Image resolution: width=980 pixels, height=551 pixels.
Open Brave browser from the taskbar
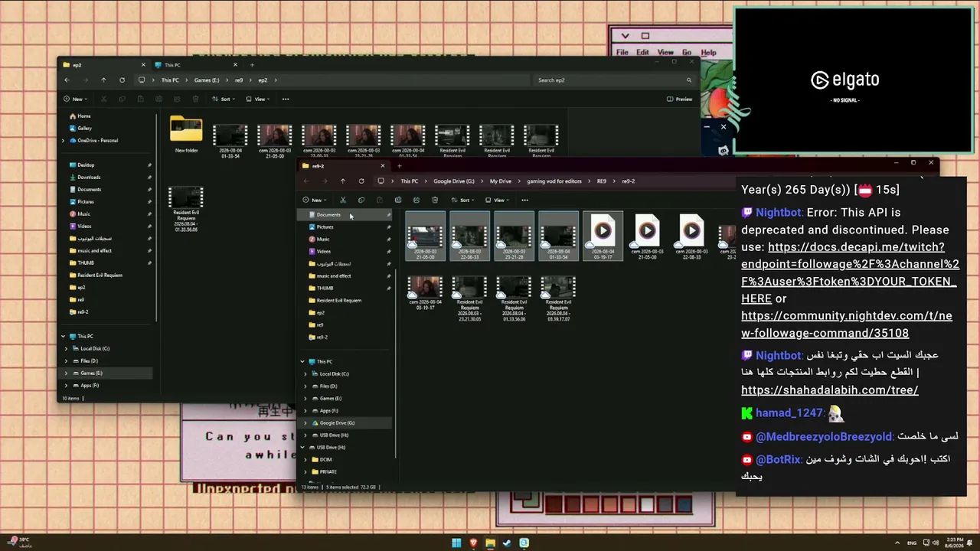point(473,543)
